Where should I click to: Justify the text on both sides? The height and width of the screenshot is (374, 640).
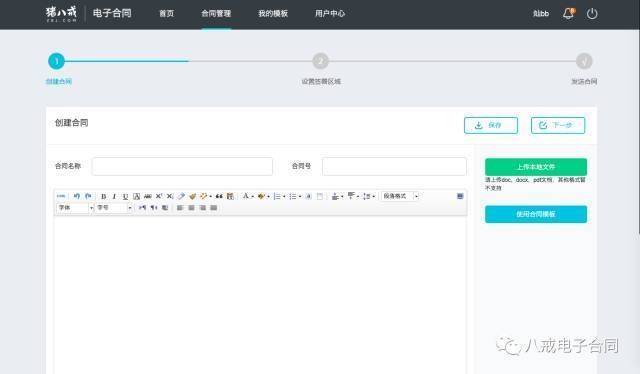click(213, 208)
